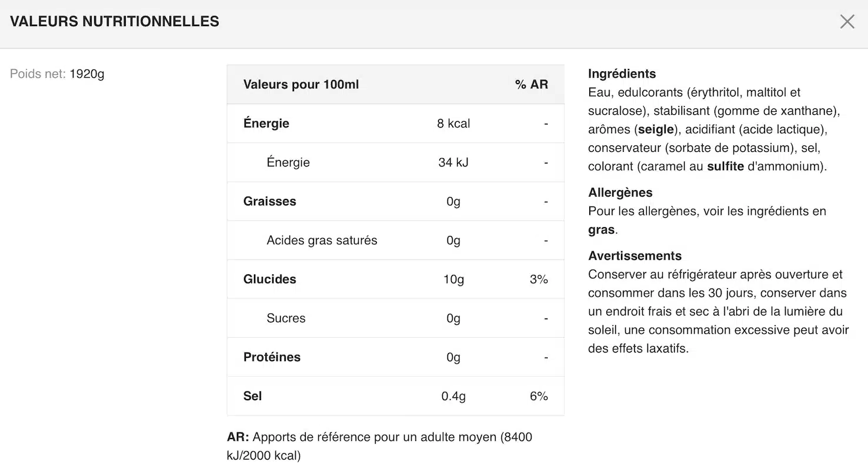The height and width of the screenshot is (472, 868).
Task: Click the Avertissements heading
Action: pos(635,256)
